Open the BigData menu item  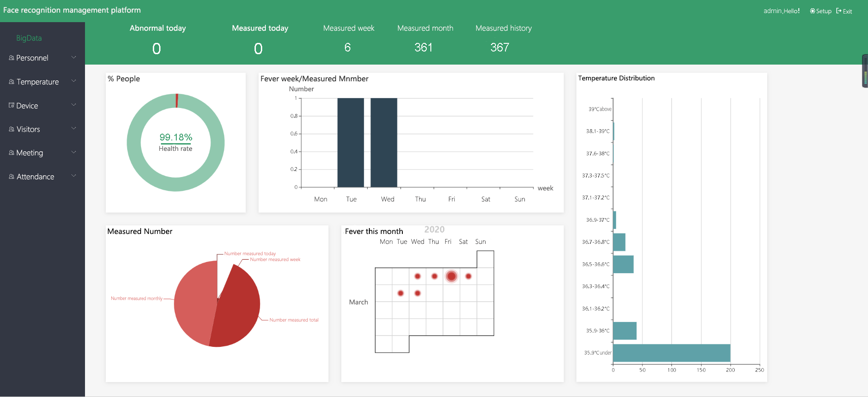(29, 38)
